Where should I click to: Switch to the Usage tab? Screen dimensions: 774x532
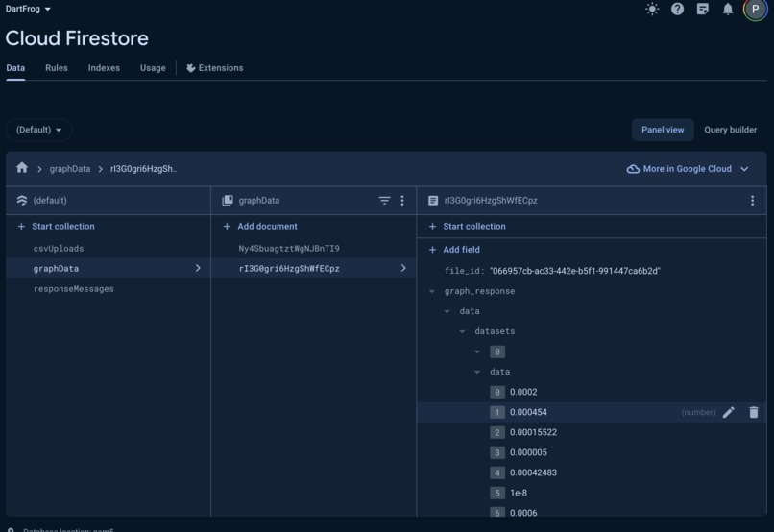153,68
